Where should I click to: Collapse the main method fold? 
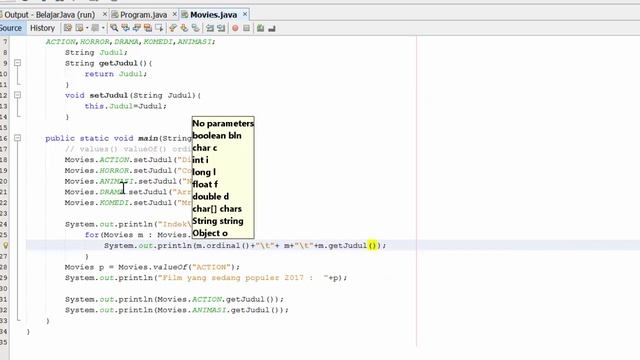point(17,138)
